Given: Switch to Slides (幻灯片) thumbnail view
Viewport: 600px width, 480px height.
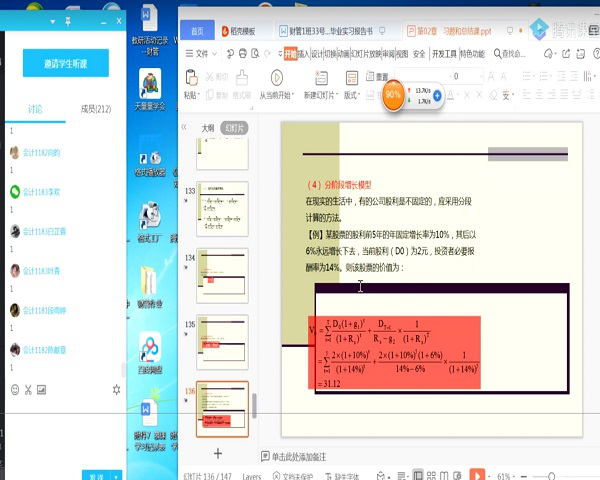Looking at the screenshot, I should tap(234, 128).
